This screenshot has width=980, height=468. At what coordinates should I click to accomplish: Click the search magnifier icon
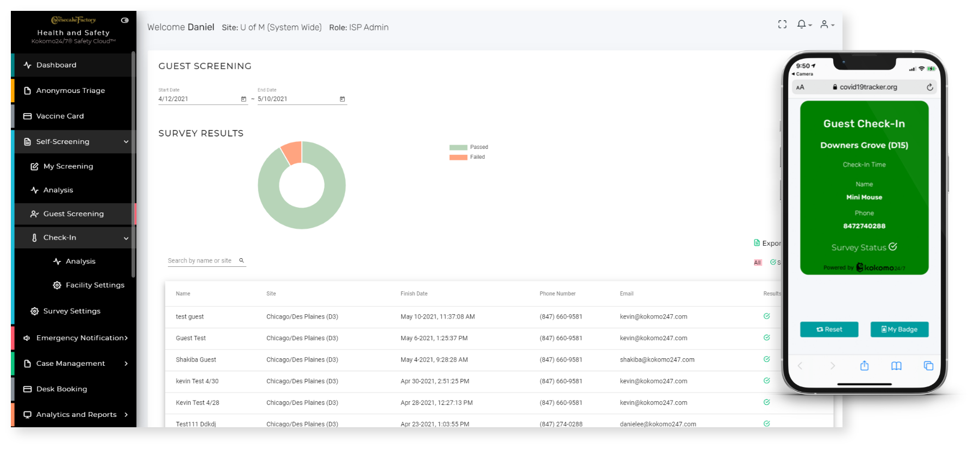[x=242, y=261]
